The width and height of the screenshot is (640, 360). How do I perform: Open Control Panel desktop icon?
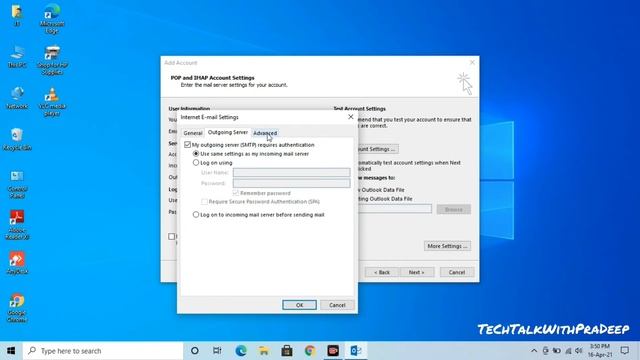point(17,184)
